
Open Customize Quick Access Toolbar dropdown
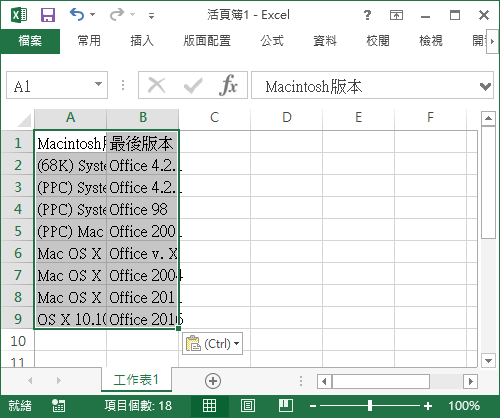point(151,15)
